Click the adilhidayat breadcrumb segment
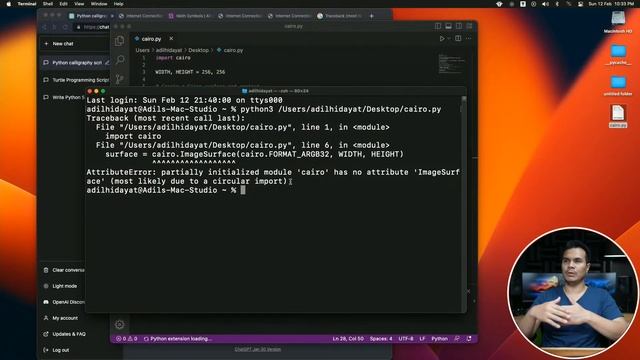The image size is (640, 360). coord(169,50)
